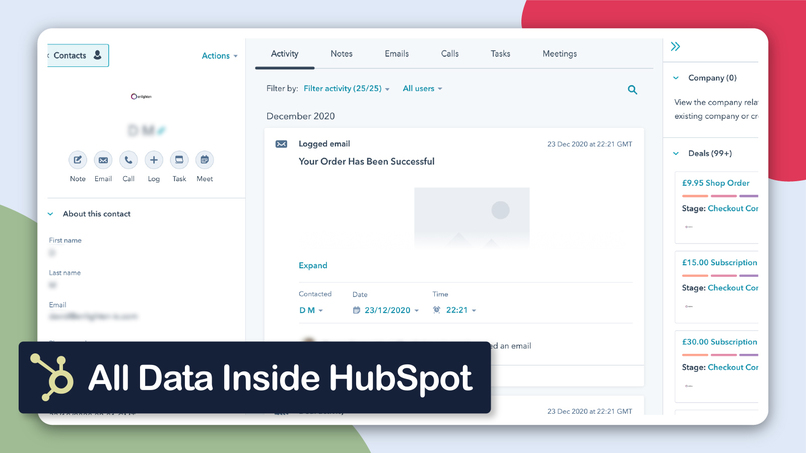
Task: Open the Contacted D M dropdown
Action: point(311,310)
